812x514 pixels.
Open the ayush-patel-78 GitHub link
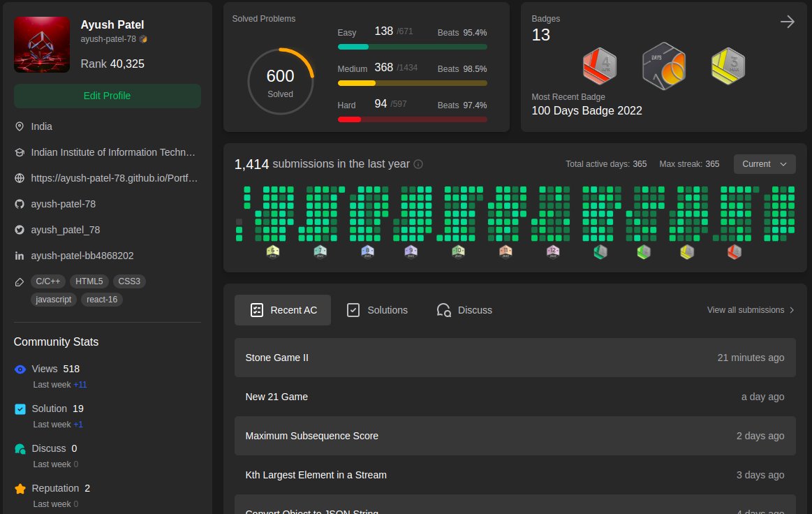[63, 204]
